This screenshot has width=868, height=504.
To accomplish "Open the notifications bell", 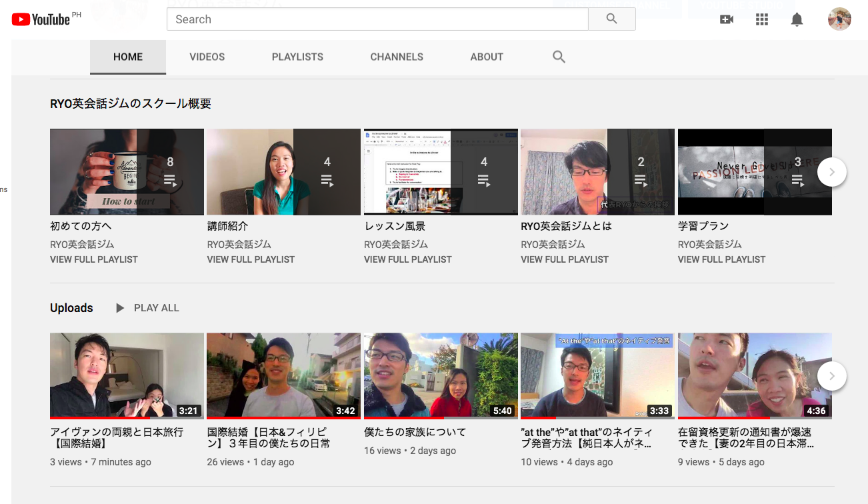I will click(797, 19).
